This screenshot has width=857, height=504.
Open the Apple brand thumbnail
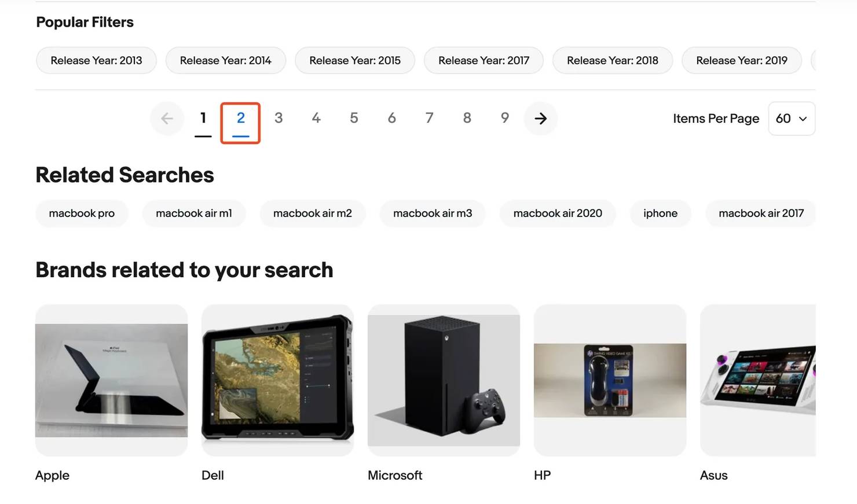(111, 380)
